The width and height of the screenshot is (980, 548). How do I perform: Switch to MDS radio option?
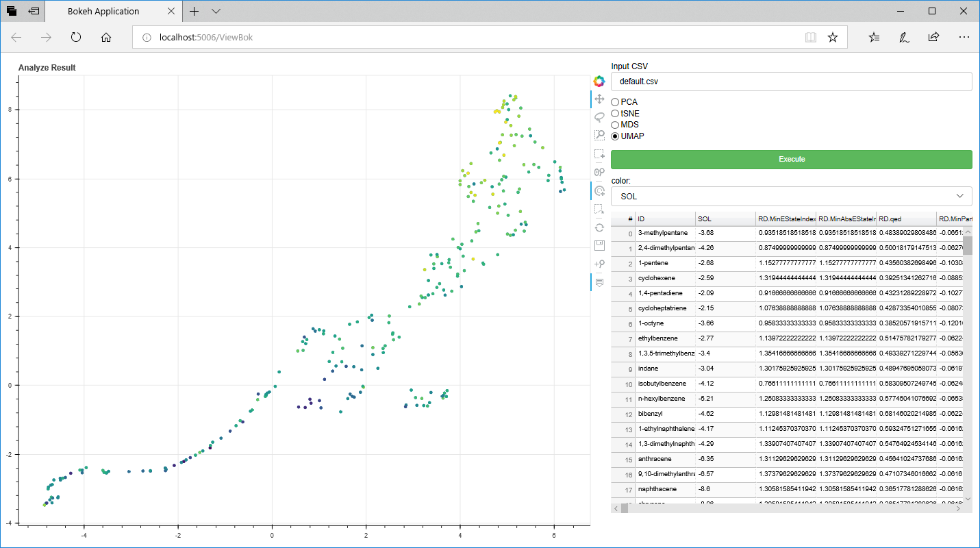(x=615, y=125)
